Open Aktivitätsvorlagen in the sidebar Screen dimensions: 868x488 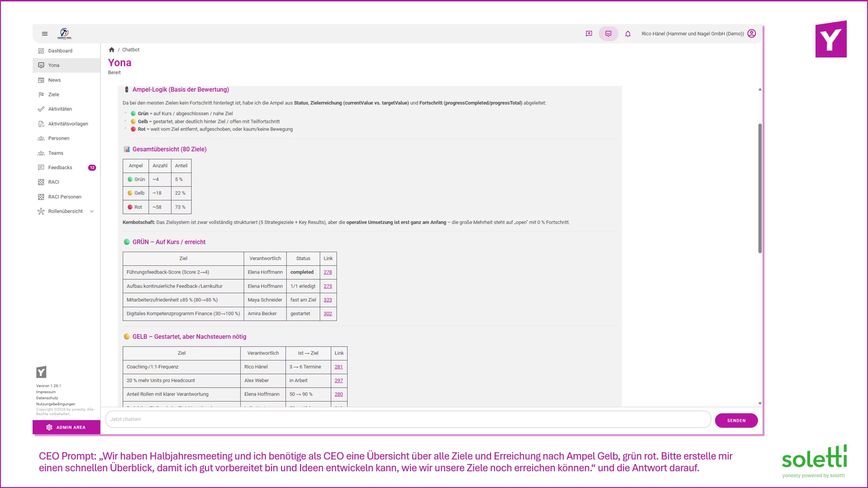point(67,124)
